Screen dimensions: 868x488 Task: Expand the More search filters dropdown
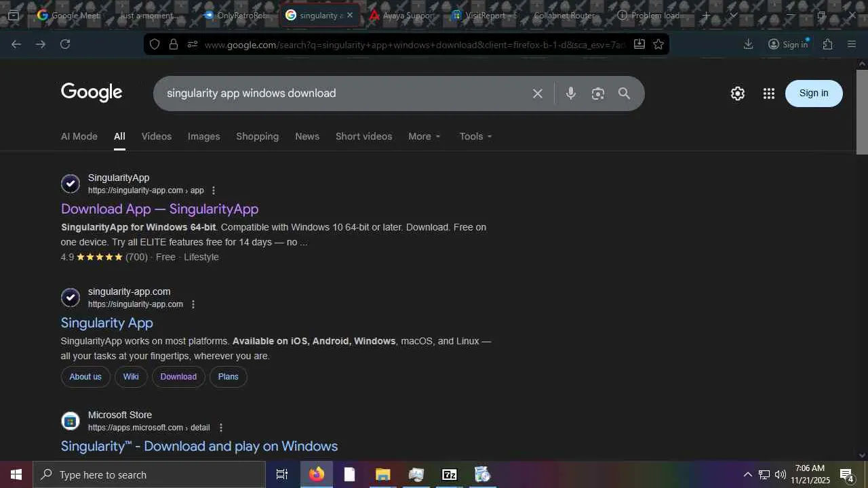[x=425, y=136]
